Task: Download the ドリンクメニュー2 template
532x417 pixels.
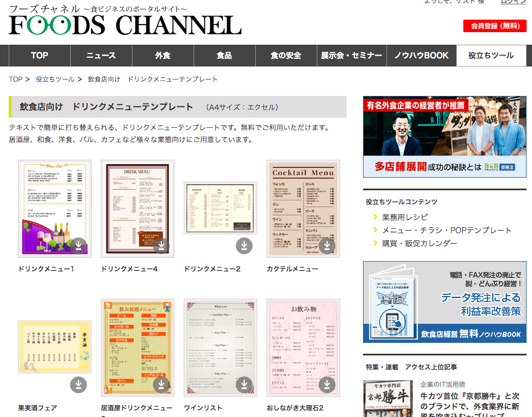Action: pyautogui.click(x=244, y=246)
